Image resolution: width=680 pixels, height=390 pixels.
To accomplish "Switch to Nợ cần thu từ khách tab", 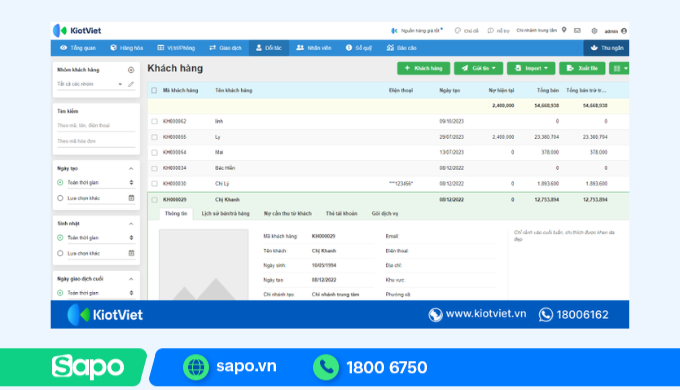I will coord(288,213).
